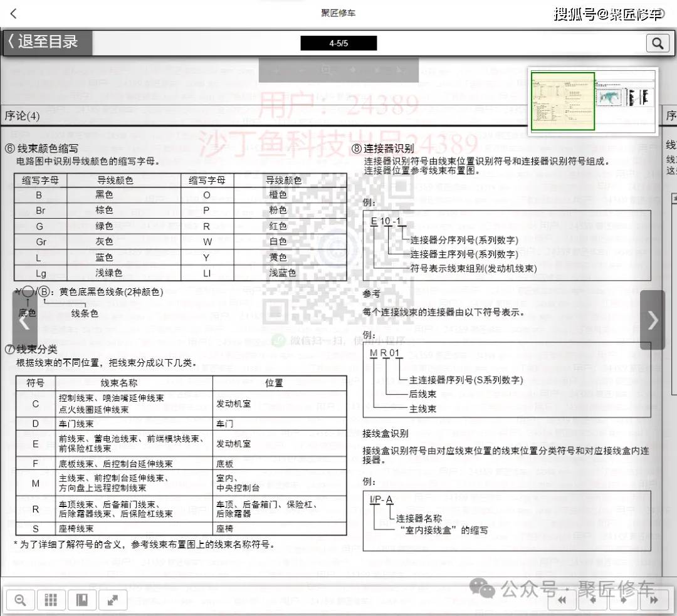Click the heading ⑧ 连接器识别
The height and width of the screenshot is (616, 677).
pos(382,149)
